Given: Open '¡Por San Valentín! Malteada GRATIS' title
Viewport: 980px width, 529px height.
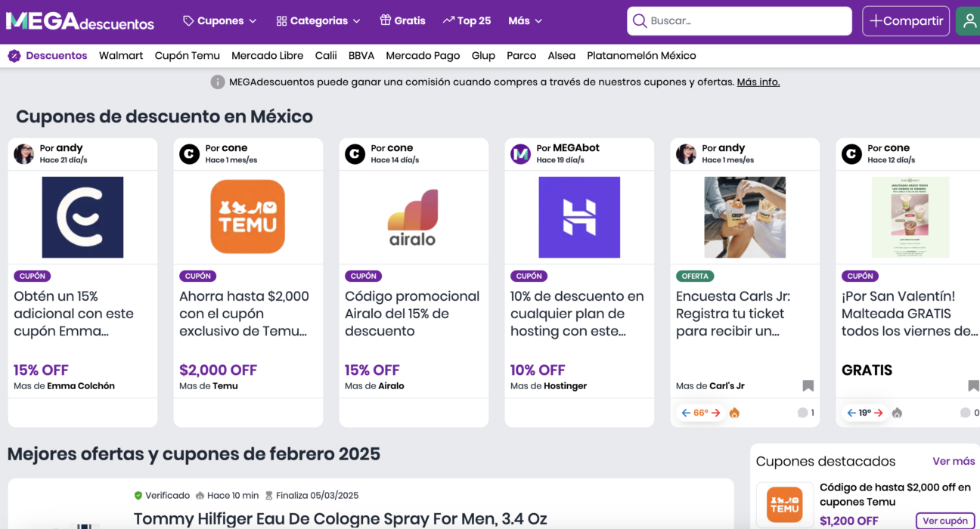Looking at the screenshot, I should point(910,314).
